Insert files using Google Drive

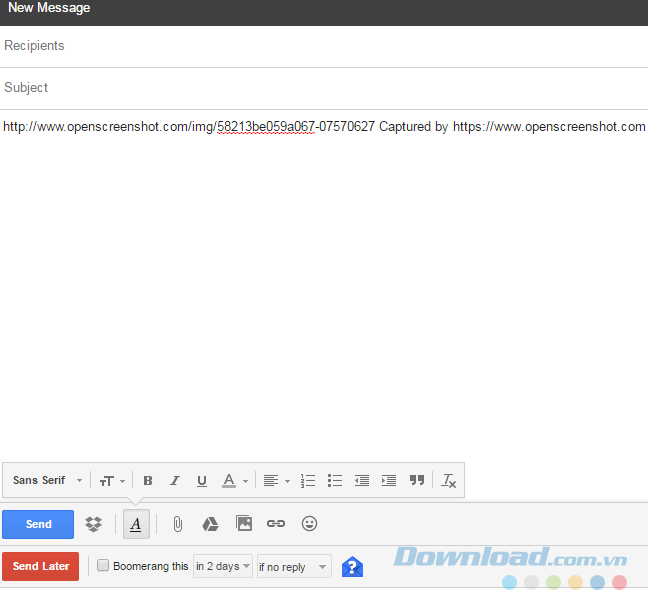210,524
